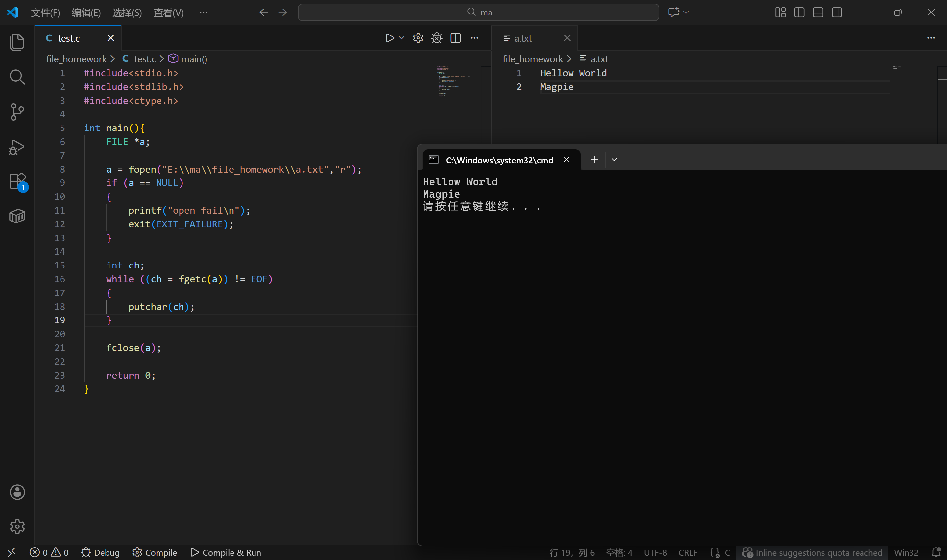Open the Accounts menu icon

pyautogui.click(x=17, y=492)
